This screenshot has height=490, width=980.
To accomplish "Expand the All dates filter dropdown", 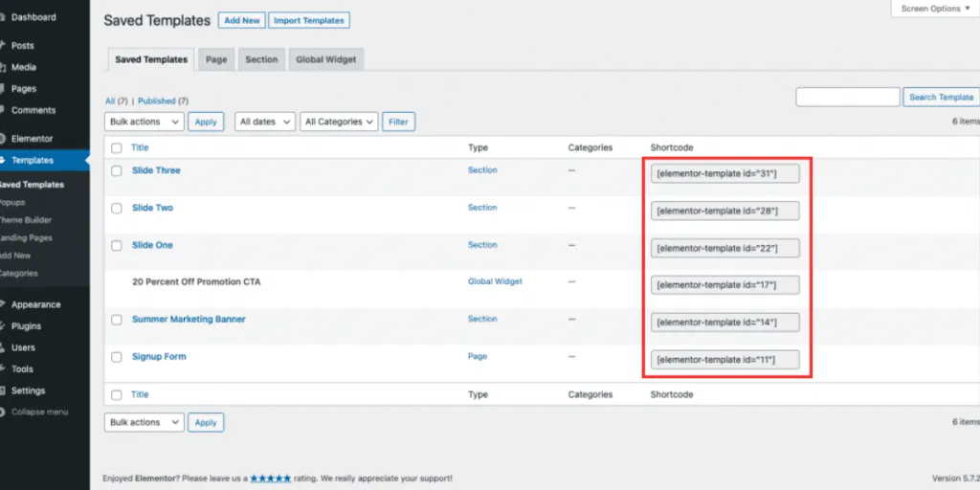I will (264, 122).
